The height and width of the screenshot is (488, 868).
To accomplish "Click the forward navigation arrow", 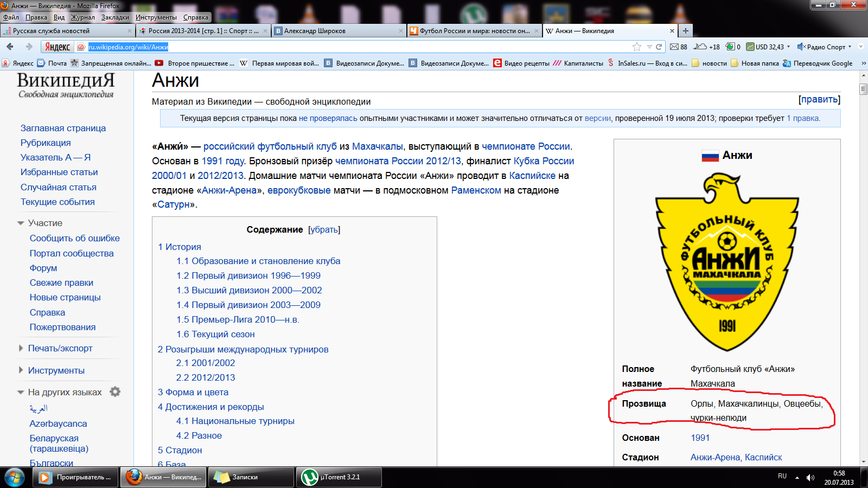I will coord(29,47).
